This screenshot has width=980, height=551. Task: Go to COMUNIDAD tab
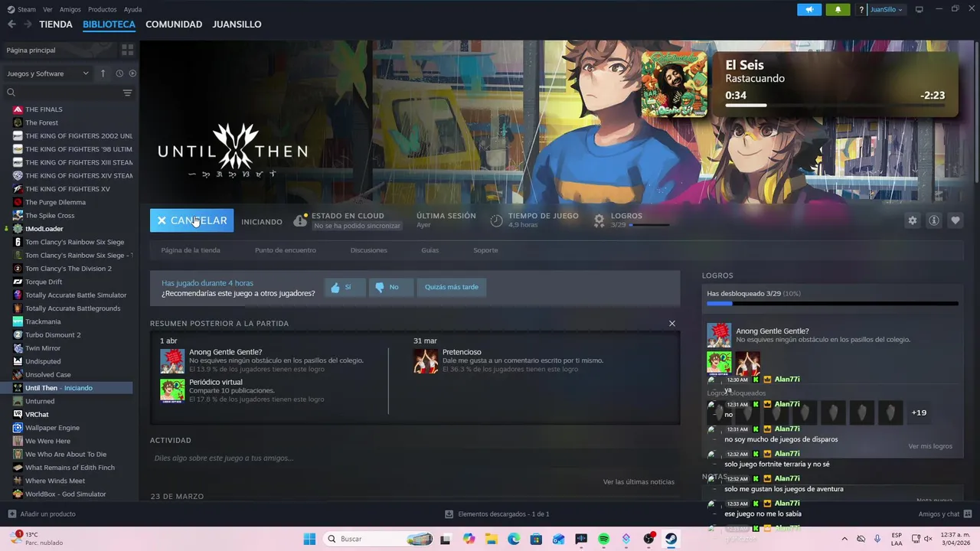tap(174, 24)
